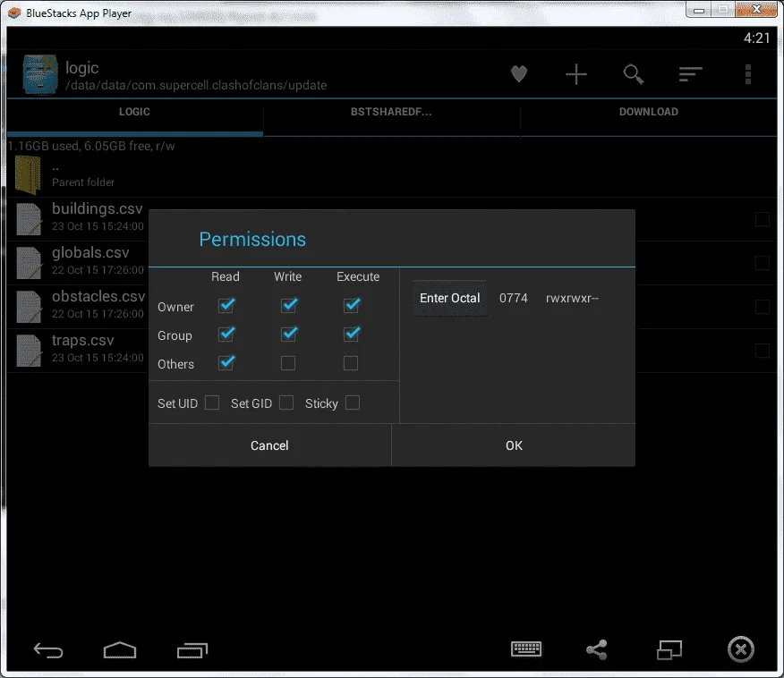Click the folder path text under logic
This screenshot has width=784, height=678.
coord(196,86)
